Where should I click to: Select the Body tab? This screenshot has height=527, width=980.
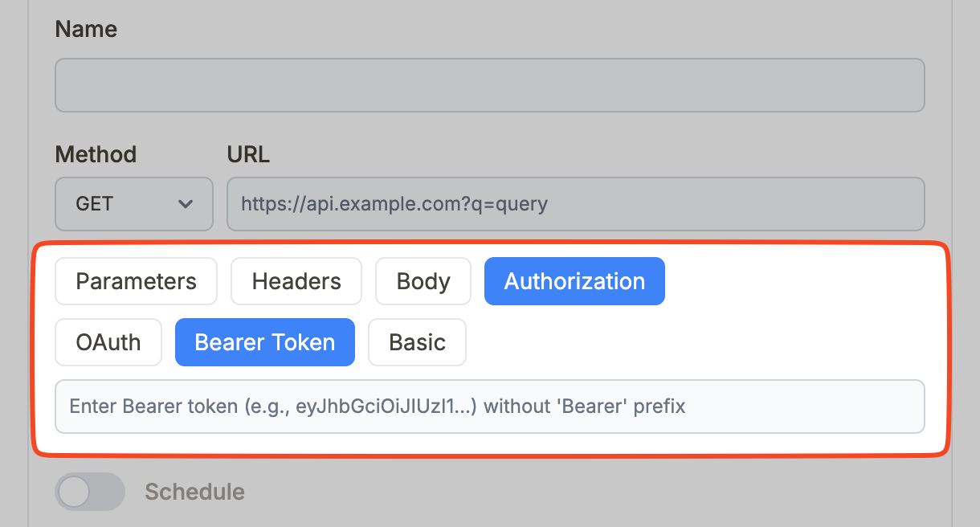coord(423,281)
